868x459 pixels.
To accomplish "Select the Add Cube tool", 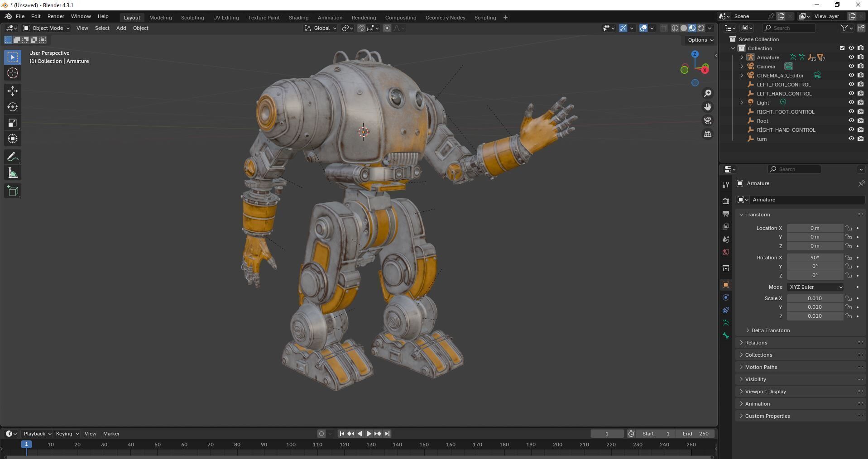I will click(x=13, y=191).
